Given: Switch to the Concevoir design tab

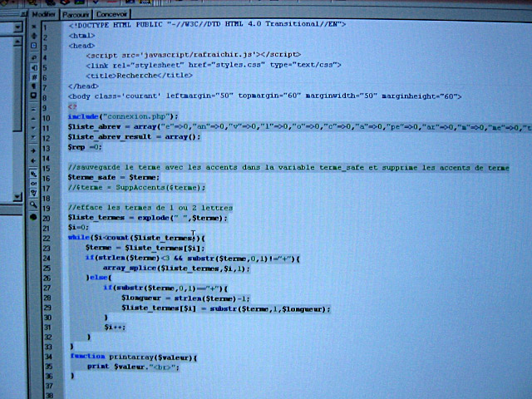Looking at the screenshot, I should (111, 14).
